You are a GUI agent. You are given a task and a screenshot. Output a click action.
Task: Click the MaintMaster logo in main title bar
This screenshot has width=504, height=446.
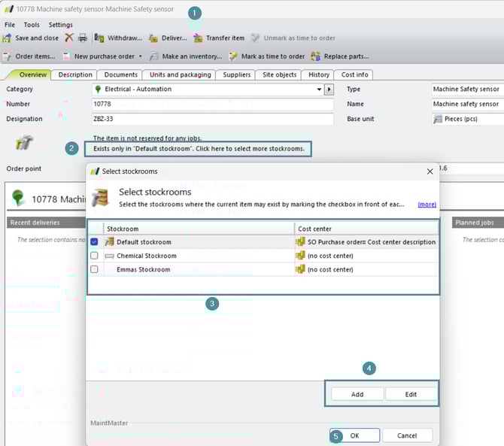pyautogui.click(x=9, y=9)
